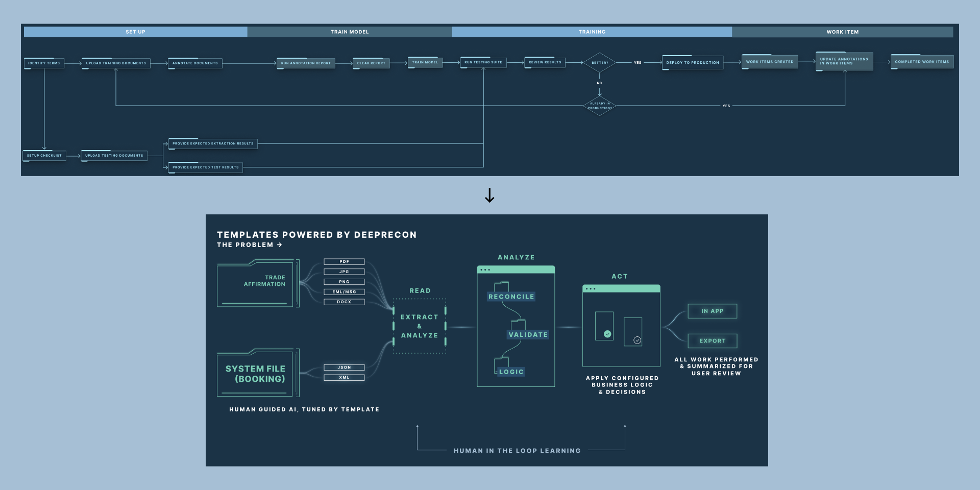Click the EXPORT box
The width and height of the screenshot is (980, 490).
(x=713, y=341)
